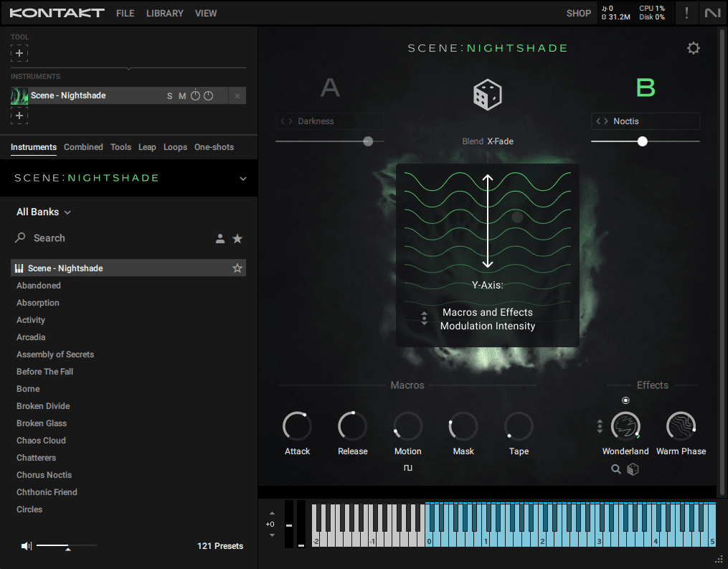Click the small dice icon beside the magnifier
Image resolution: width=728 pixels, height=569 pixels.
(632, 469)
